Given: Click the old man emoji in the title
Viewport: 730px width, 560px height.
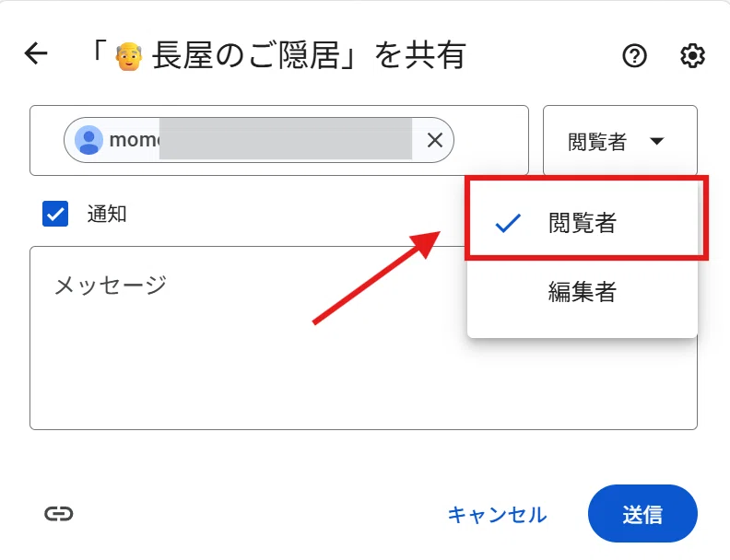Looking at the screenshot, I should pos(128,56).
